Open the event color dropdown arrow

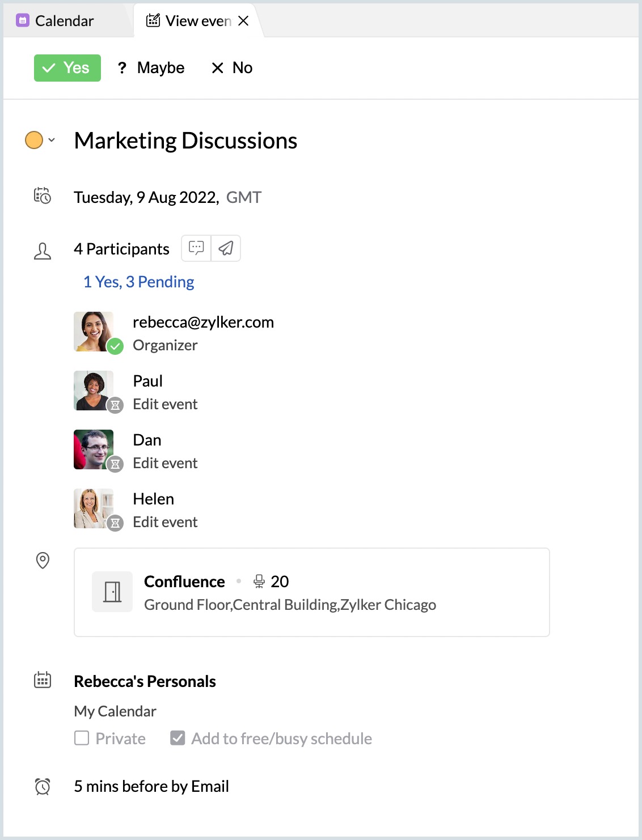tap(52, 140)
